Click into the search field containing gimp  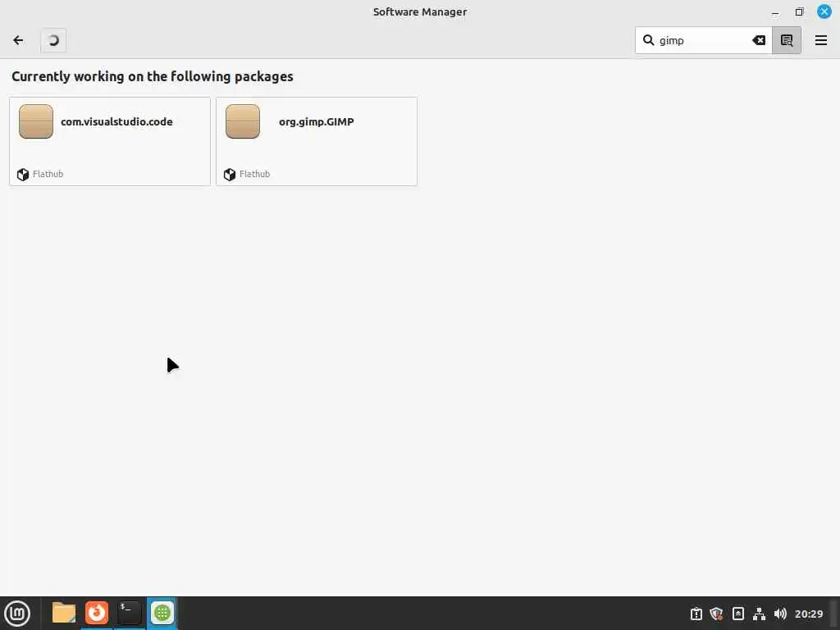click(703, 40)
